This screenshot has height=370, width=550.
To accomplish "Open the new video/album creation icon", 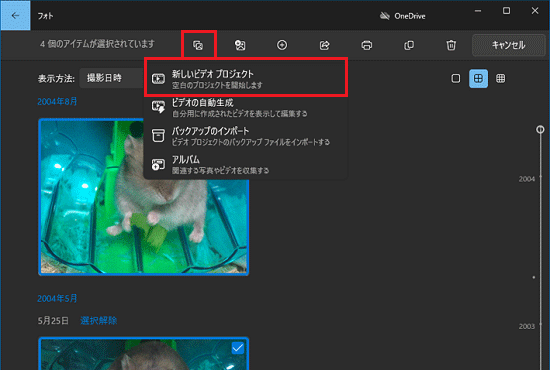I will tap(198, 45).
